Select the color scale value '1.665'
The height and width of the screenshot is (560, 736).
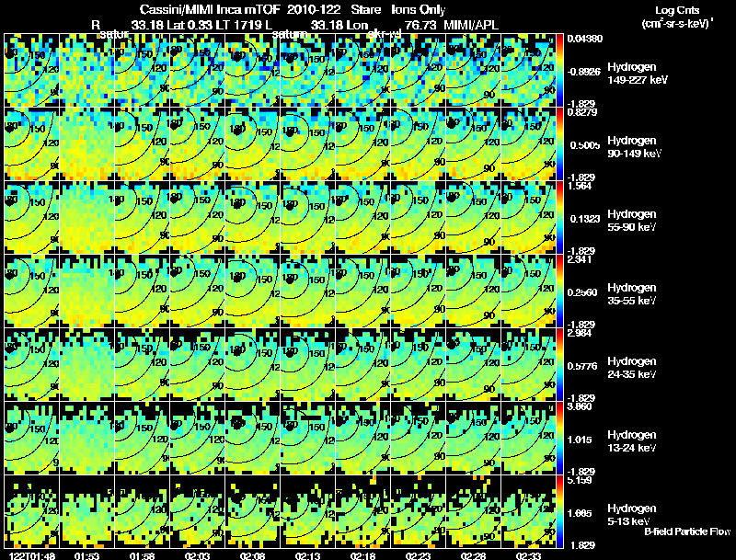581,513
